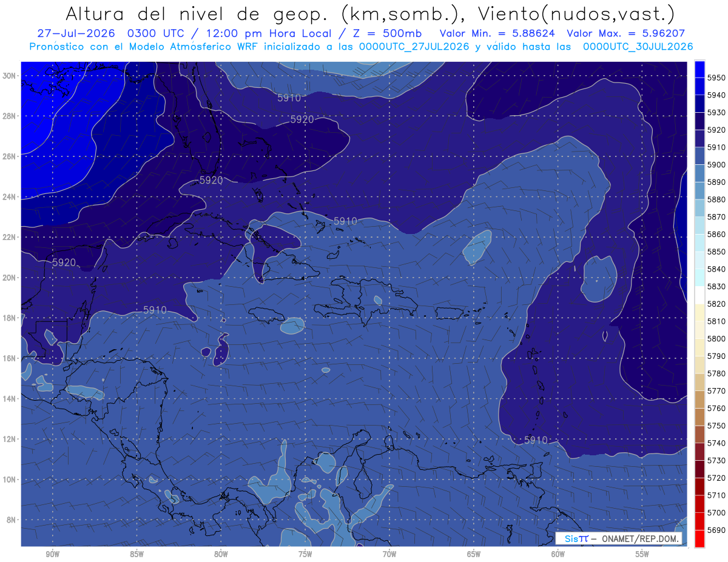The image size is (728, 562).
Task: Click the white swatch between 5820 and 5830
Action: coord(699,295)
